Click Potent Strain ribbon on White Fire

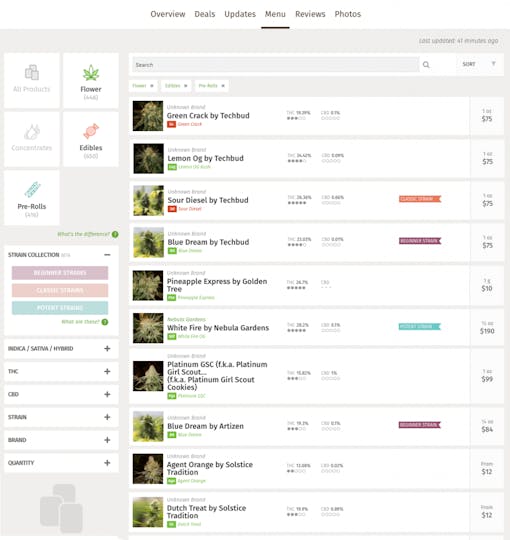click(420, 326)
